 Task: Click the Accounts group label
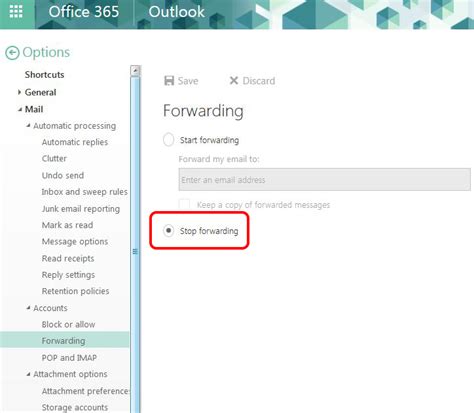click(50, 308)
